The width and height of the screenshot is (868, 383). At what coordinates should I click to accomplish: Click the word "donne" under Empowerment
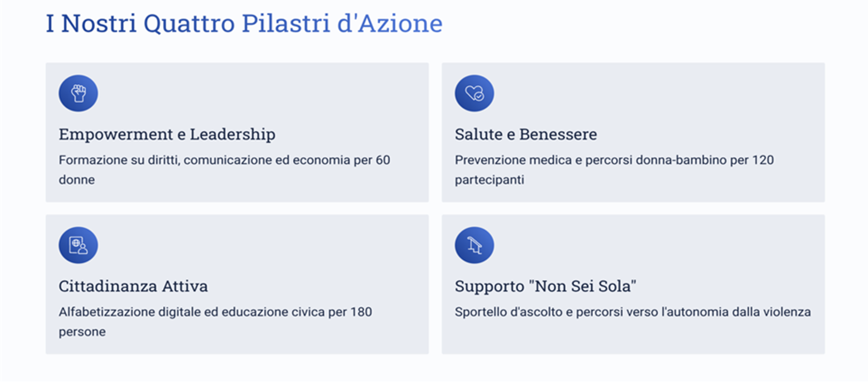(x=77, y=180)
